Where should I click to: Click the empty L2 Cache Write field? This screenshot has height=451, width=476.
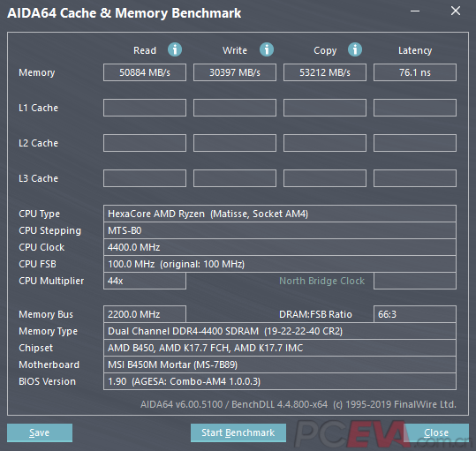[x=235, y=143]
